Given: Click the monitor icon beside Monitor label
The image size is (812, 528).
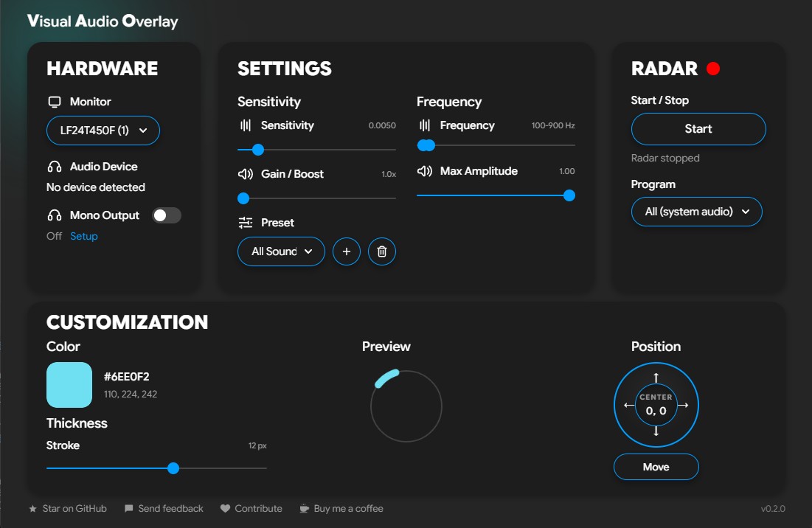Looking at the screenshot, I should [55, 102].
